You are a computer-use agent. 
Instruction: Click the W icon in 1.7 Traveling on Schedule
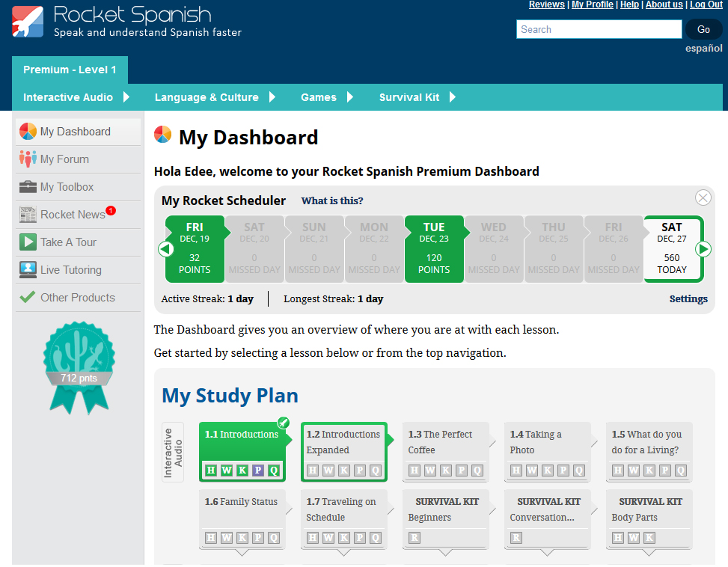coord(328,538)
